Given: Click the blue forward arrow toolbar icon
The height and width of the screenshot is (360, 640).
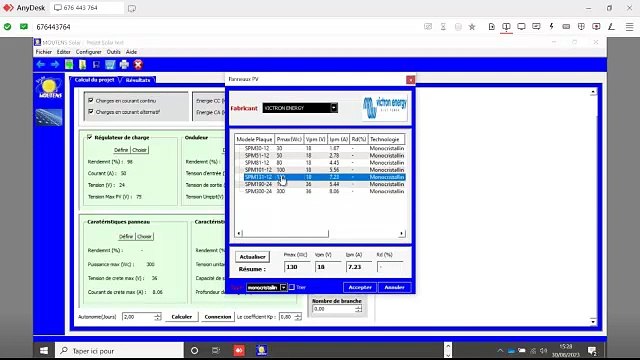Looking at the screenshot, I should pyautogui.click(x=55, y=64).
